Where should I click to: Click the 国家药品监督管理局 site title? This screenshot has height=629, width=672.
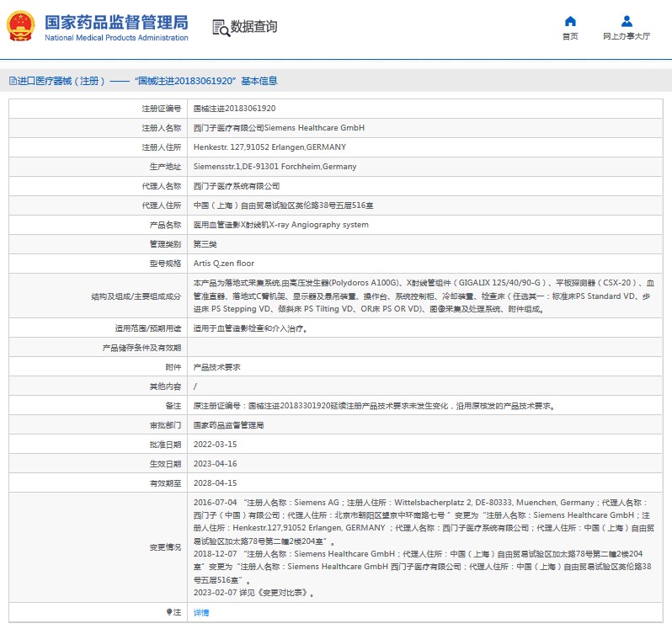click(115, 23)
